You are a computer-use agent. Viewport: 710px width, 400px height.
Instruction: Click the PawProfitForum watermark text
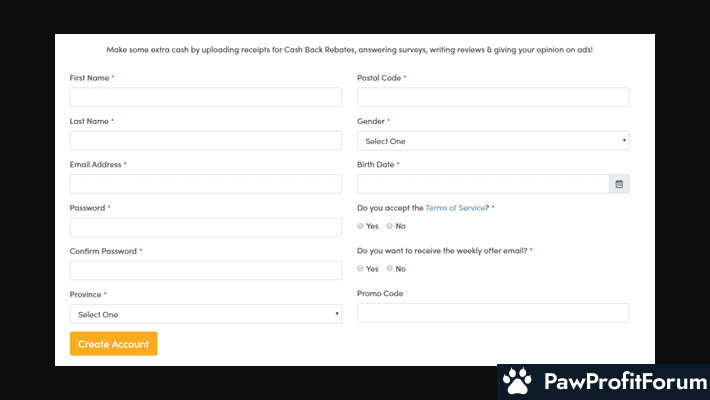point(625,381)
